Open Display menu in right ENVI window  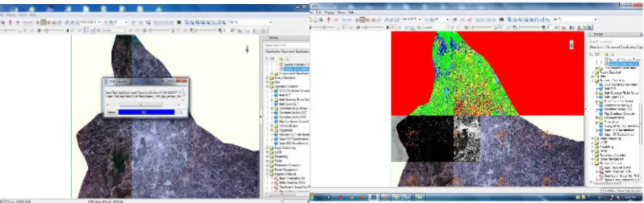click(329, 12)
